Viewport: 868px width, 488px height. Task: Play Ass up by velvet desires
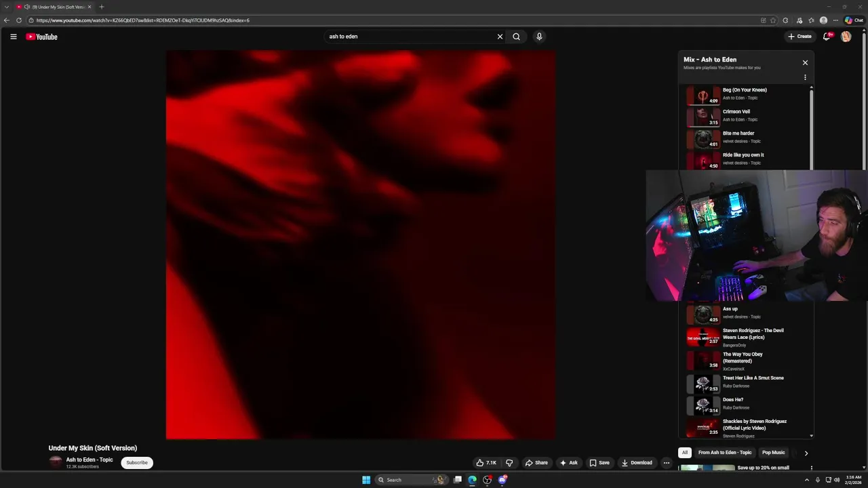[x=730, y=308]
